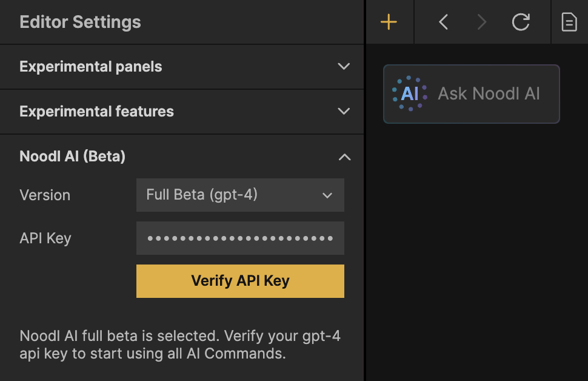Click the dotted AI logo icon
This screenshot has width=588, height=381.
point(409,93)
